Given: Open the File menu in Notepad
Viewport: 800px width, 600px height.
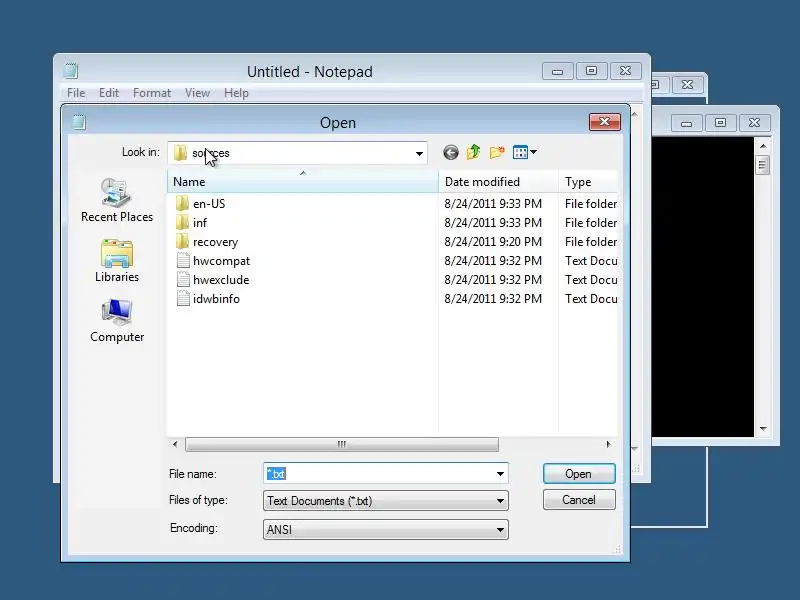Looking at the screenshot, I should click(x=76, y=93).
